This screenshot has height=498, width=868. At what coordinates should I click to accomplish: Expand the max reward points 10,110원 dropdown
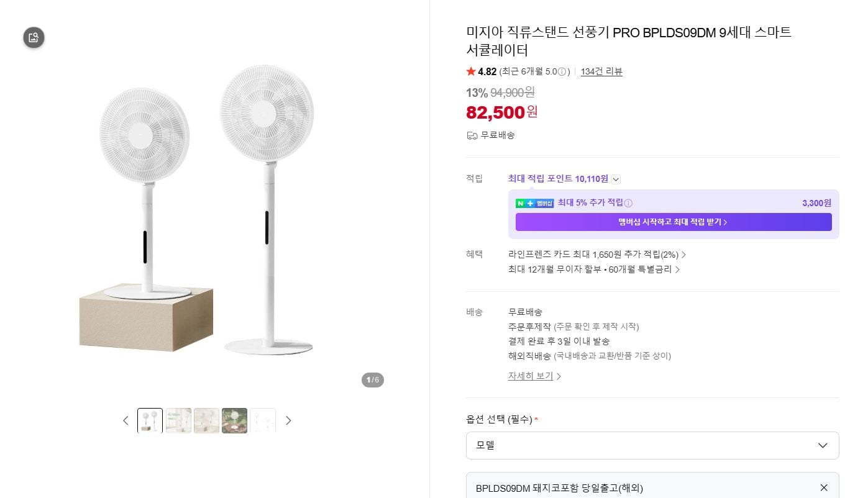tap(616, 179)
